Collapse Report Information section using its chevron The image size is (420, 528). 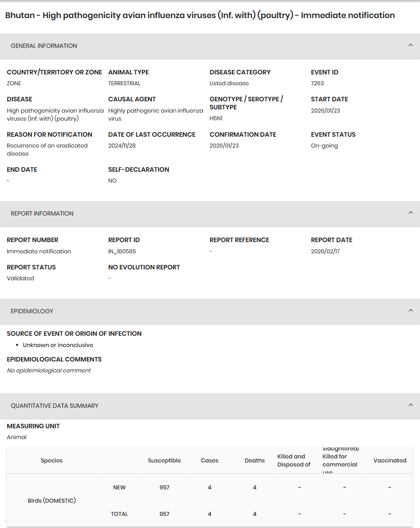[x=410, y=213]
